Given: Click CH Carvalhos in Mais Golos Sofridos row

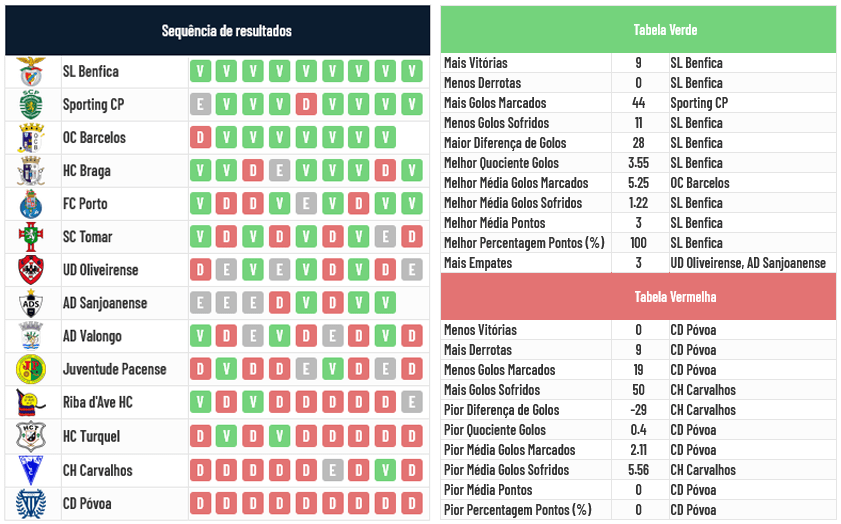Looking at the screenshot, I should [703, 390].
